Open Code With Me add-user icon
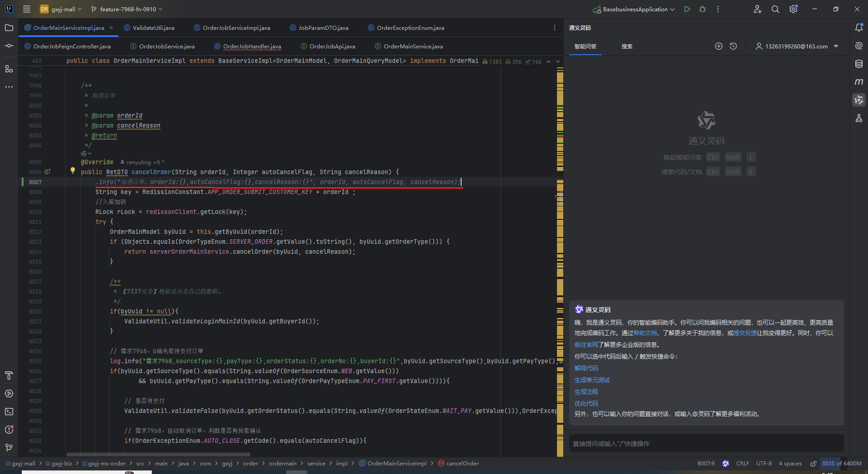Viewport: 868px width, 474px height. (x=758, y=9)
